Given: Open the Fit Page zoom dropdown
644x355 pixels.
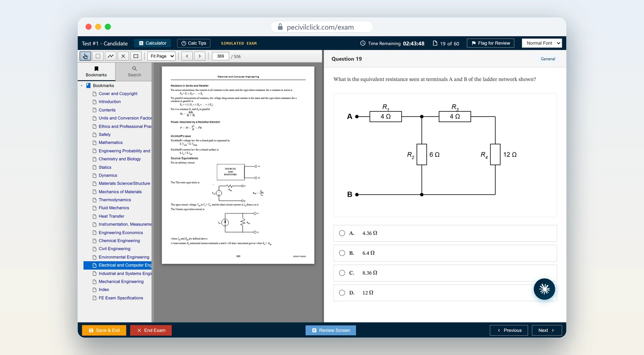Looking at the screenshot, I should coord(161,56).
